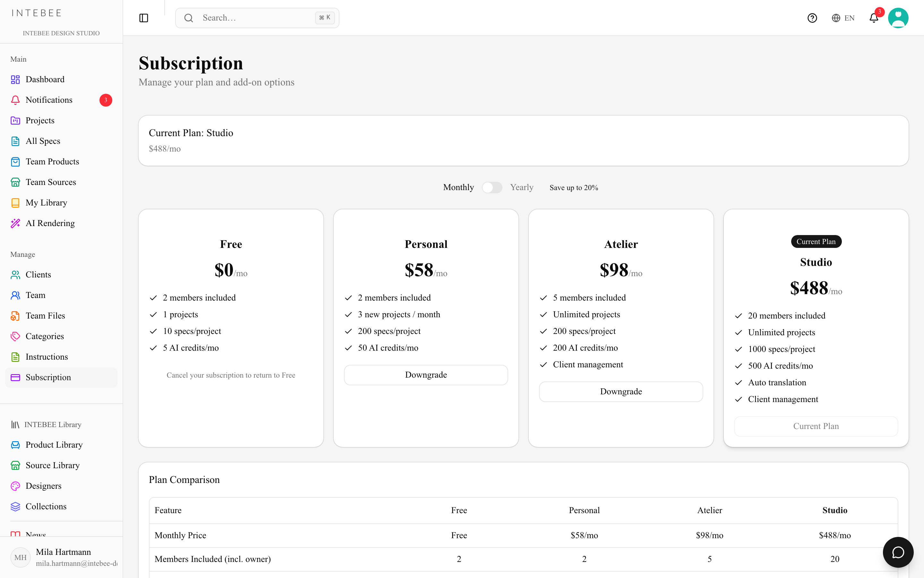The image size is (924, 578).
Task: Click the disabled Current Plan button
Action: coord(816,426)
